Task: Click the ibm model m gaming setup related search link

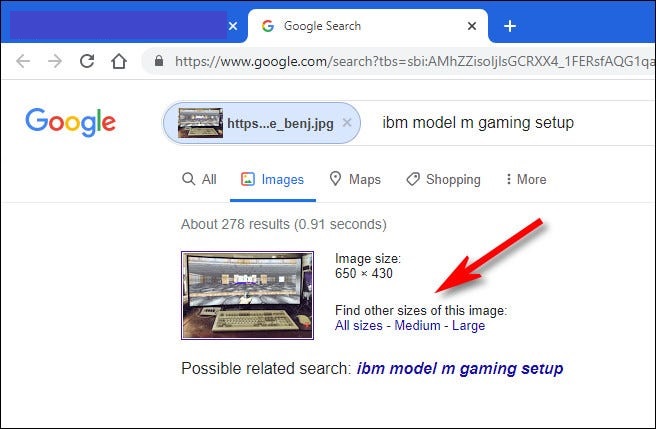Action: pyautogui.click(x=460, y=369)
